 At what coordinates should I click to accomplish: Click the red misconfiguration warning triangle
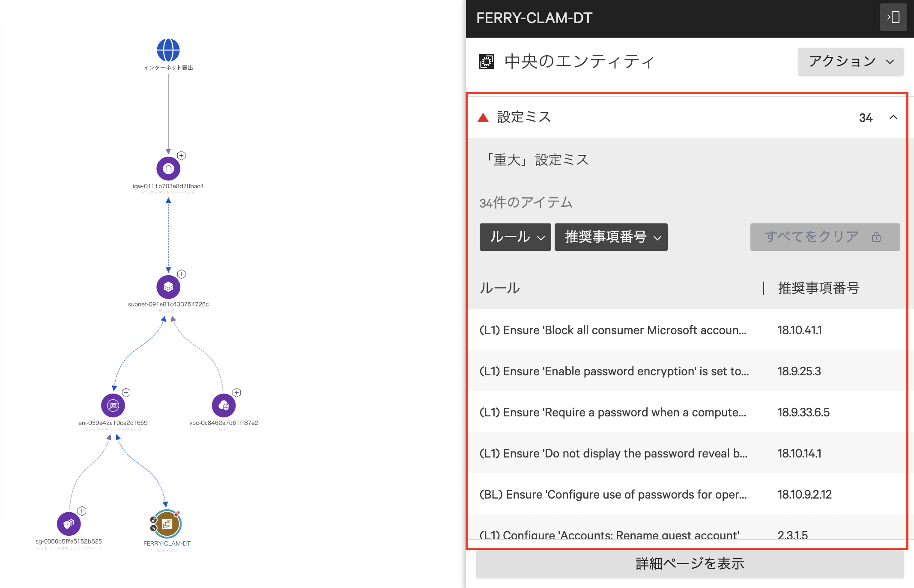[x=483, y=118]
